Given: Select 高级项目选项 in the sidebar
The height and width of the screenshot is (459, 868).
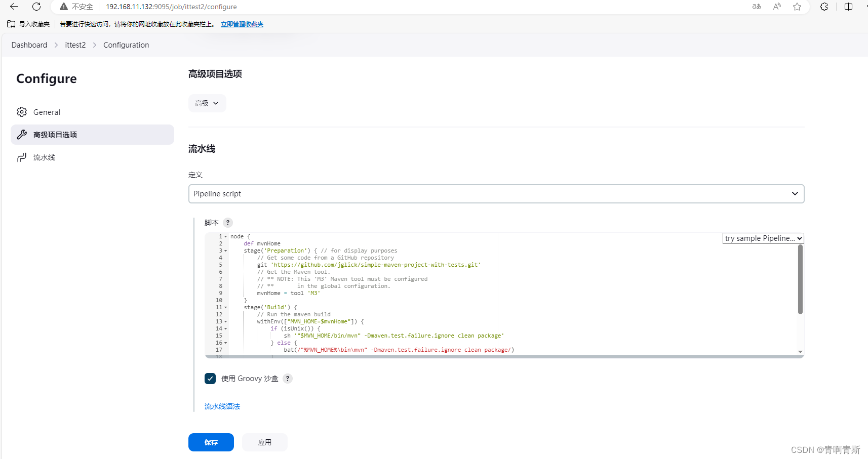Looking at the screenshot, I should [x=92, y=135].
